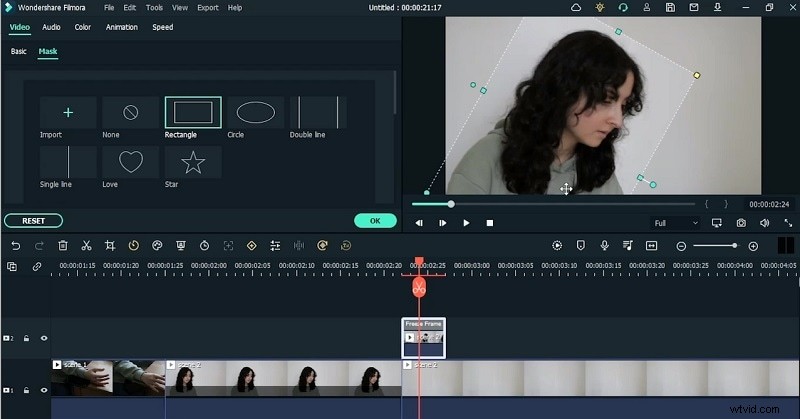Open the Tools menu
800x419 pixels.
coord(154,7)
